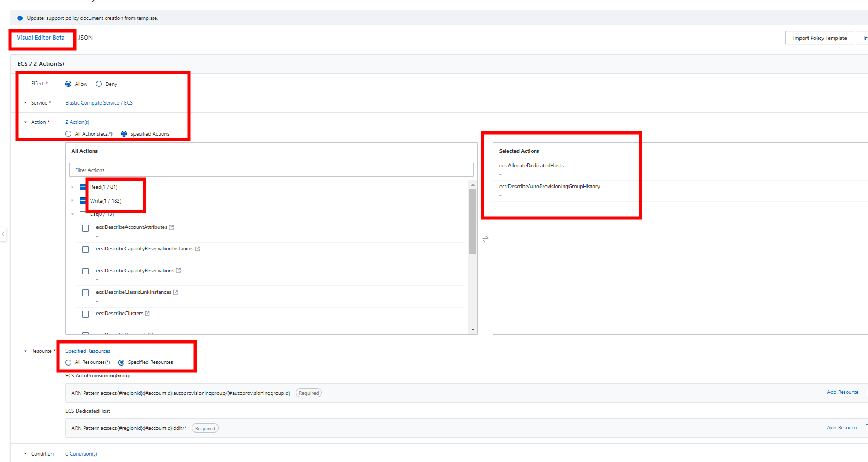
Task: Select the All Resources(*) radio option
Action: [68, 363]
